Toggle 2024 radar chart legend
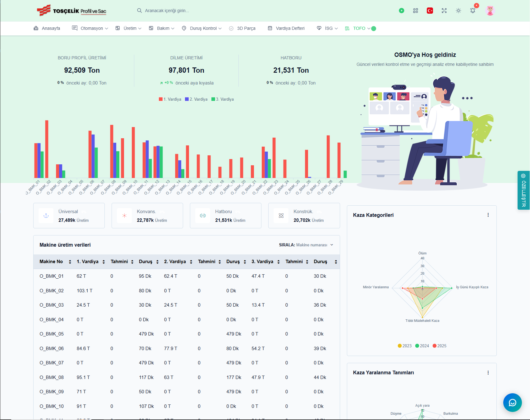530x420 pixels. click(x=422, y=346)
